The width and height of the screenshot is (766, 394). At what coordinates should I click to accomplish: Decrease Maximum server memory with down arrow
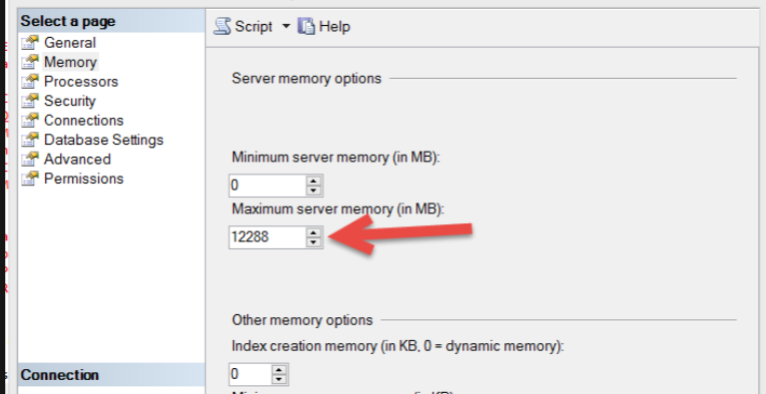pyautogui.click(x=314, y=242)
